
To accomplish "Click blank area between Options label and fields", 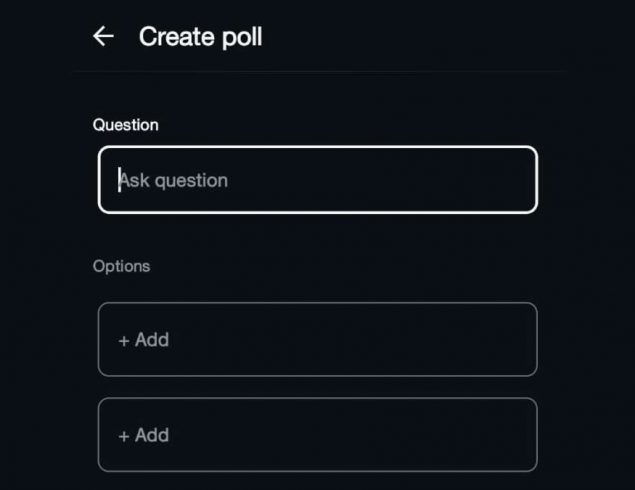I will [317, 288].
